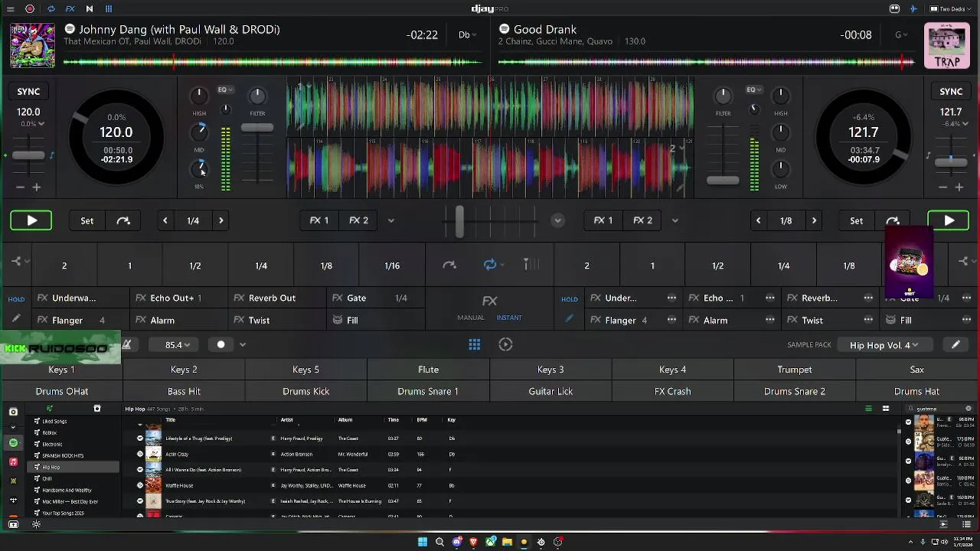This screenshot has height=551, width=980.
Task: Toggle FX 2 on the right deck
Action: 643,220
